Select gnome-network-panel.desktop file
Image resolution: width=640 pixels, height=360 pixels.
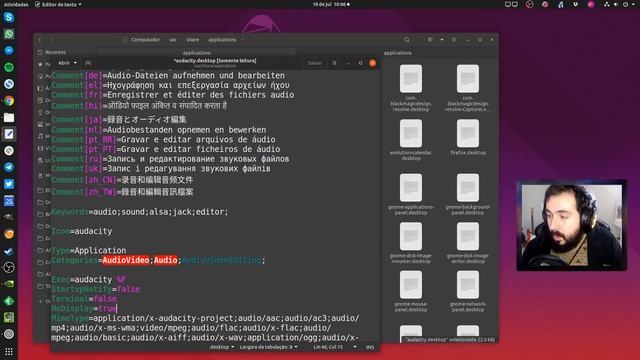[468, 291]
